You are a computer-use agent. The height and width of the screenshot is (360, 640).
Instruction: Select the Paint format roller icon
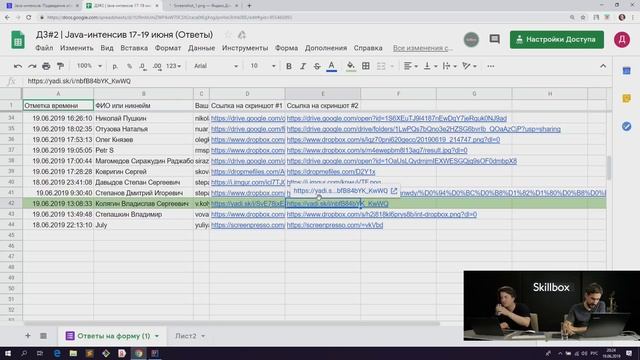click(60, 66)
